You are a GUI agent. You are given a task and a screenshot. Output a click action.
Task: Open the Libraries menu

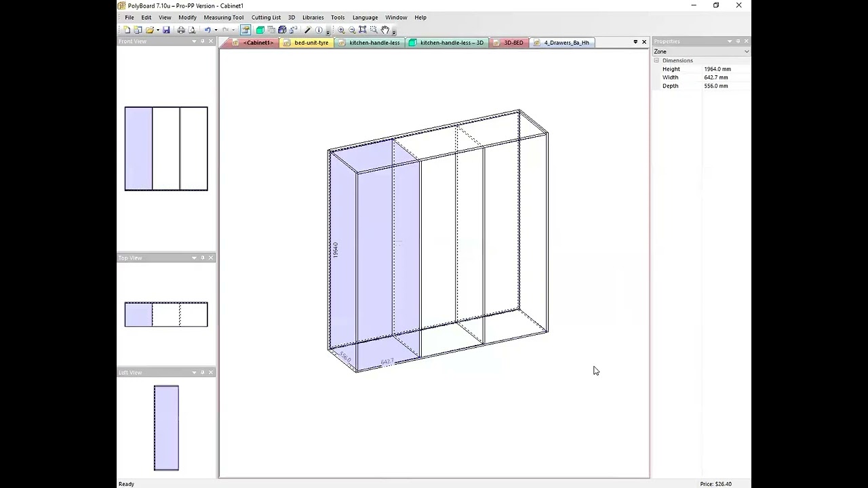(x=313, y=18)
